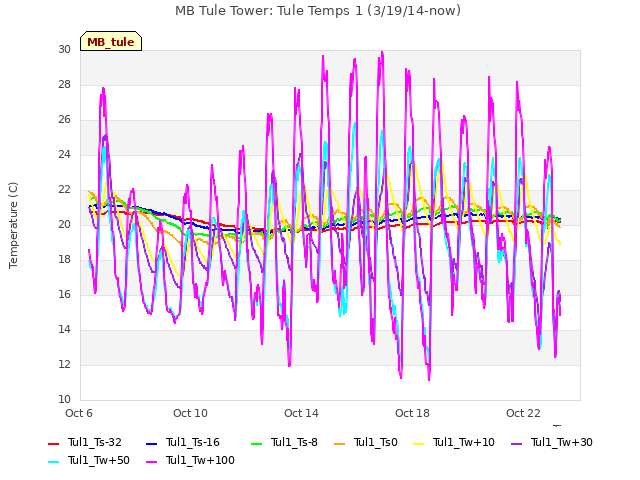Click the Temperature (C) axis label
The height and width of the screenshot is (480, 640).
(13, 225)
